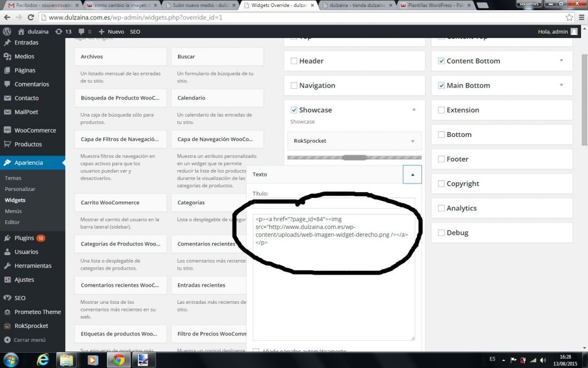Launch Internet Explorer from taskbar
The image size is (588, 368).
[x=42, y=360]
